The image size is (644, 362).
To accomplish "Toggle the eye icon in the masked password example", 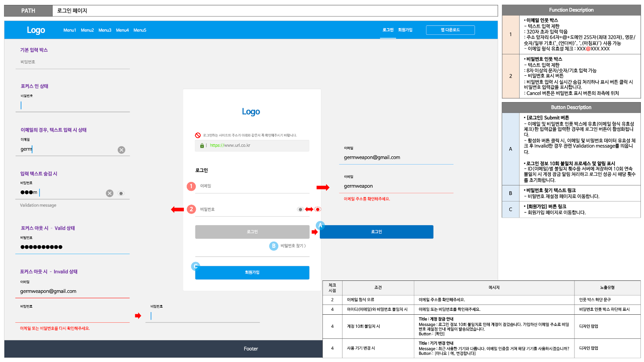I will (121, 193).
